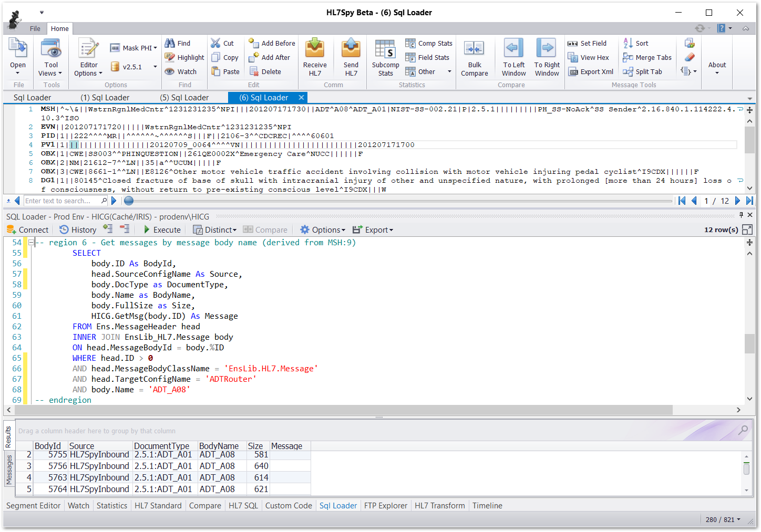Select the Messages side tab
This screenshot has width=761, height=532.
point(8,470)
